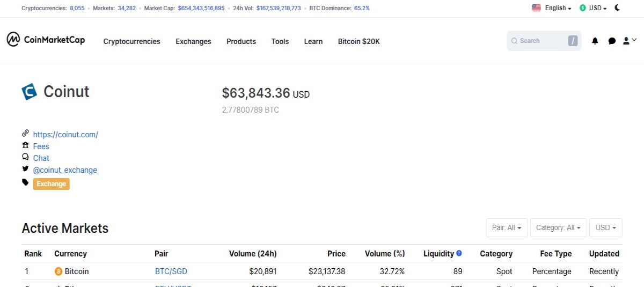Click the green USD currency icon
The height and width of the screenshot is (287, 644).
(583, 8)
